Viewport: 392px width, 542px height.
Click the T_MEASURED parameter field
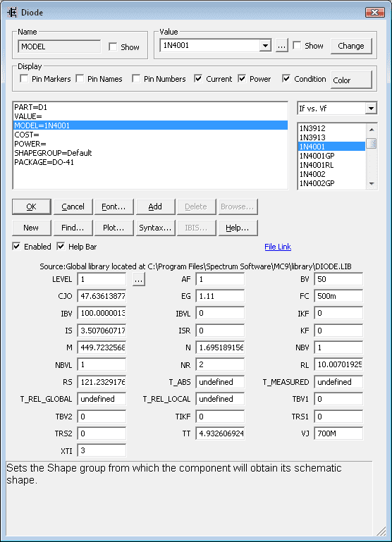(338, 382)
